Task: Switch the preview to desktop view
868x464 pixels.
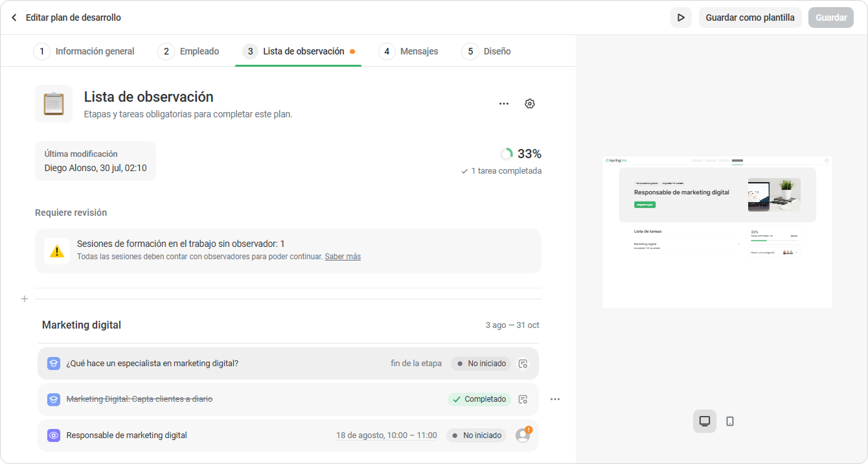Action: pos(705,421)
